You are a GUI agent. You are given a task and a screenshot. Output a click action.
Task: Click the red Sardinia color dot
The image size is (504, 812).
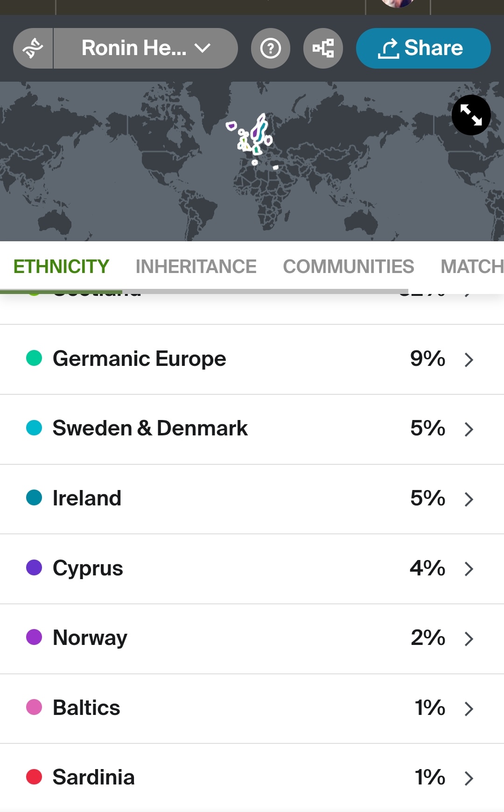click(x=34, y=777)
